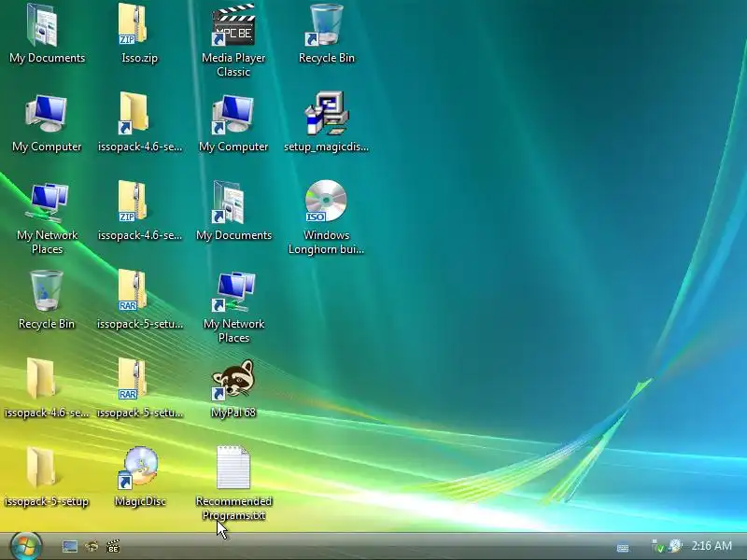Click the "MagicDisc" label text
Viewport: 747px width, 560px height.
pyautogui.click(x=140, y=501)
